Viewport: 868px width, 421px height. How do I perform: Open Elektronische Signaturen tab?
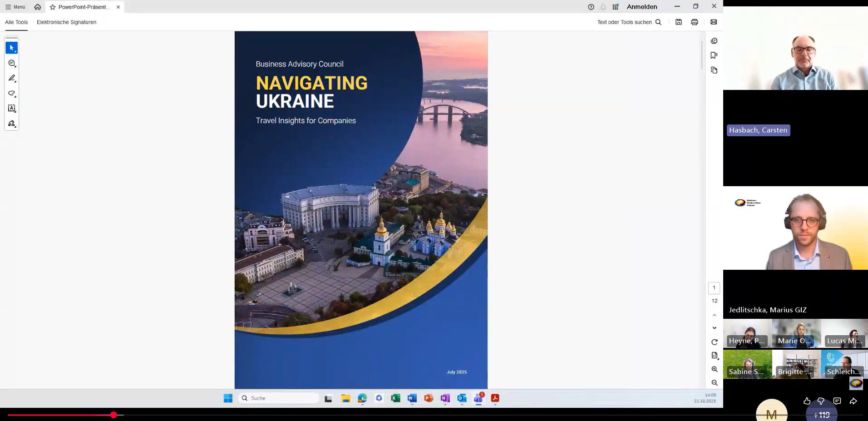coord(66,22)
